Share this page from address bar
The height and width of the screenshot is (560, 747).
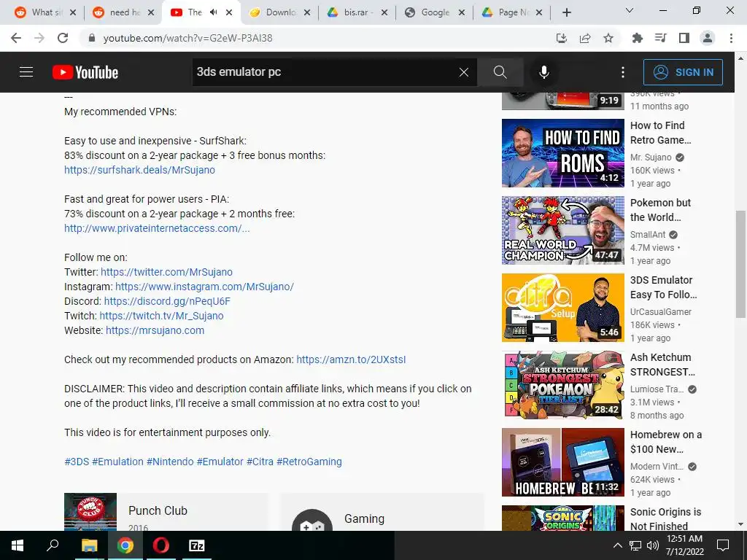click(585, 38)
